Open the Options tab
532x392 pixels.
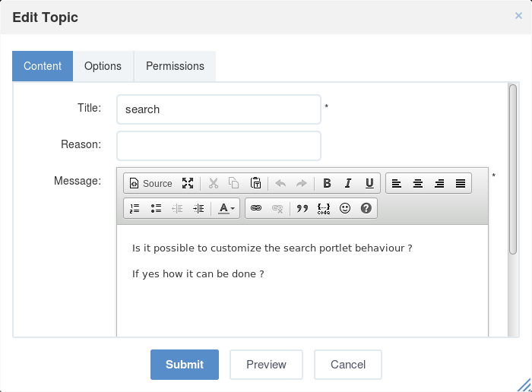tap(103, 66)
